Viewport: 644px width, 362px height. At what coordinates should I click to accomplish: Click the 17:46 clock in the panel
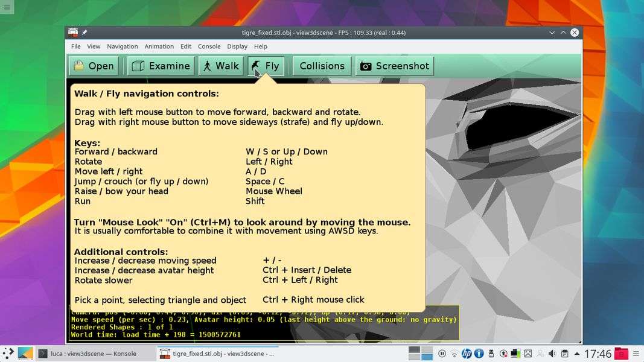click(598, 354)
